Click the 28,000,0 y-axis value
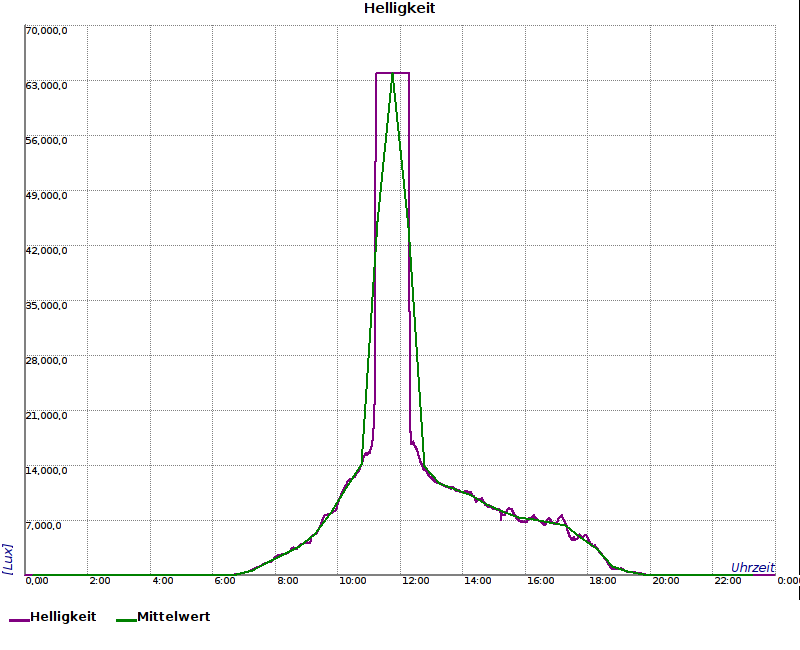Viewport: 800px width, 650px height. 46,361
